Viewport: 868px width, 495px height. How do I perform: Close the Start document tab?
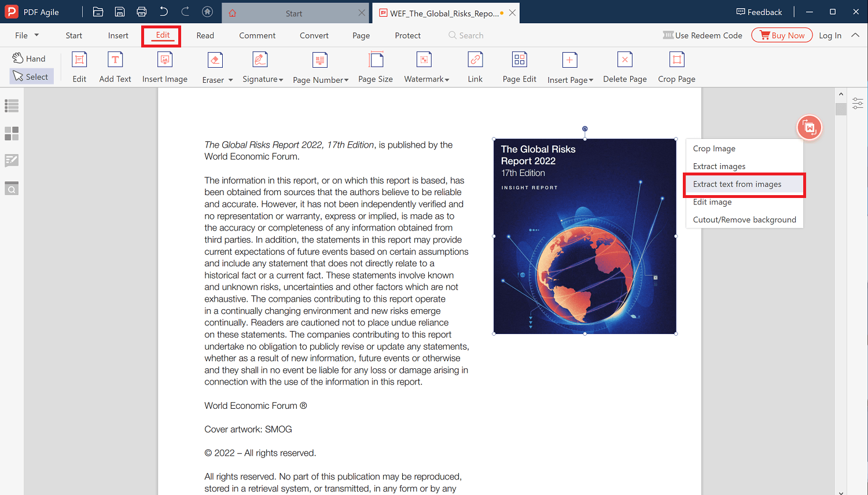click(362, 13)
